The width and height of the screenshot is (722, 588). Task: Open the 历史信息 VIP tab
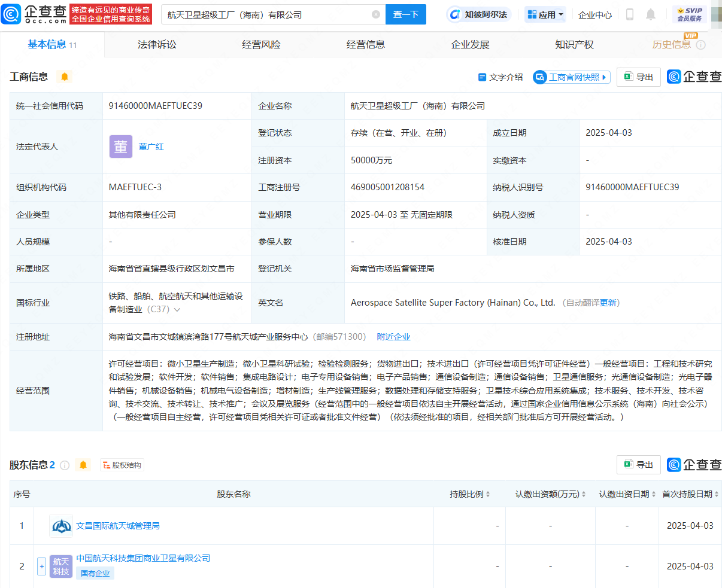672,45
